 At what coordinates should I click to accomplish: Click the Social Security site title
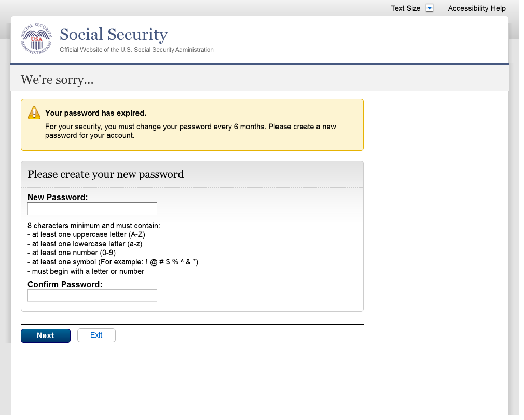pyautogui.click(x=114, y=35)
